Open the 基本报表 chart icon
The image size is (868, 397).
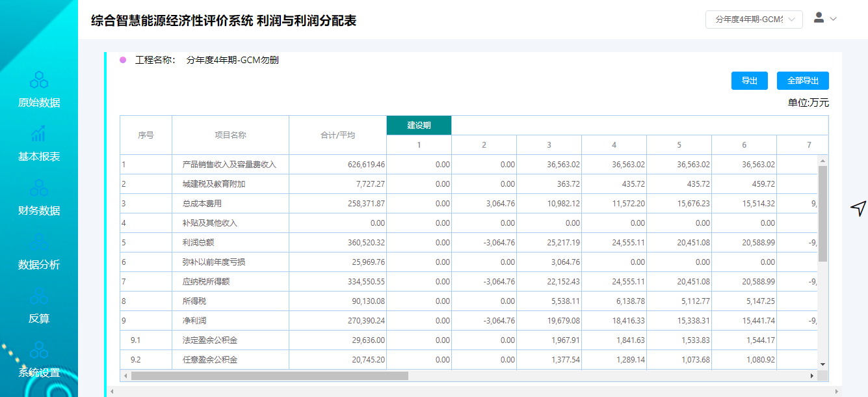(39, 134)
